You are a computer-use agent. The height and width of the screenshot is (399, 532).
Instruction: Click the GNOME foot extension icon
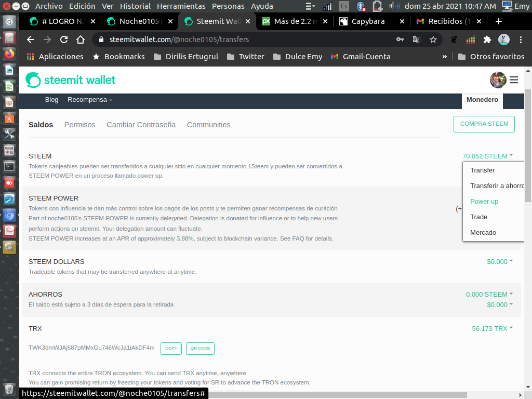(454, 39)
